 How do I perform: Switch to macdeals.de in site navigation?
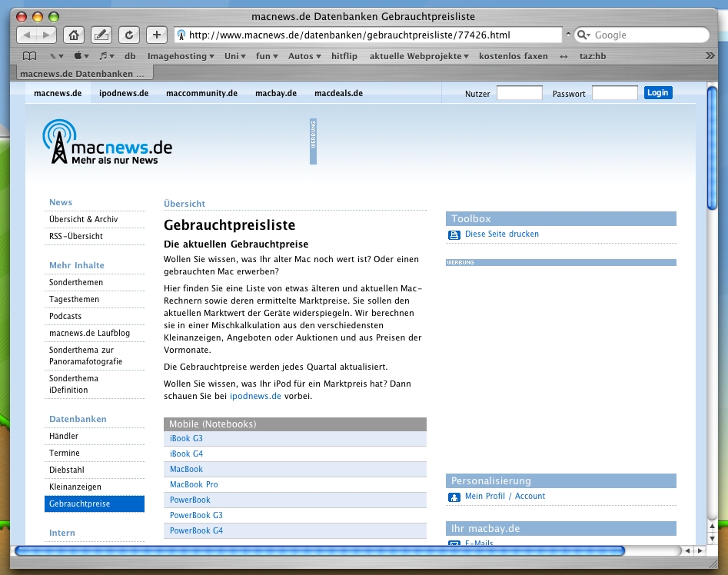click(x=338, y=93)
